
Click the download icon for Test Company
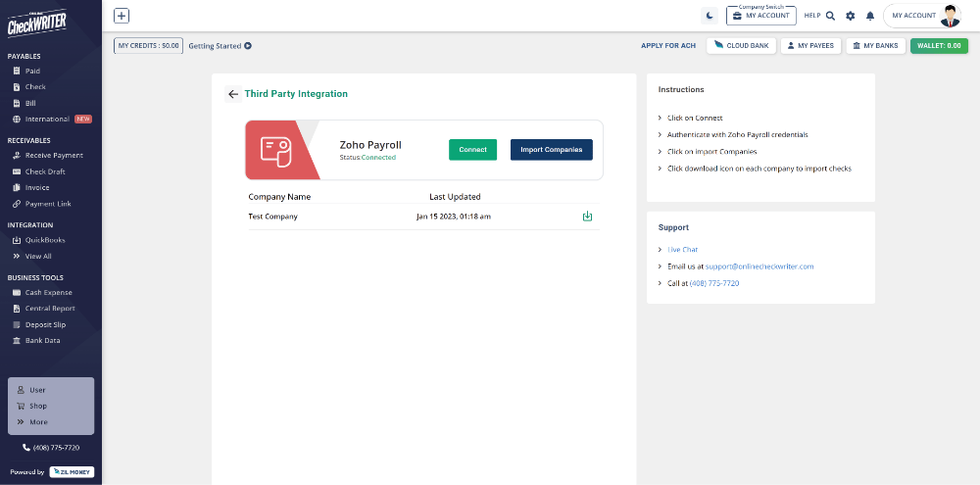point(587,217)
